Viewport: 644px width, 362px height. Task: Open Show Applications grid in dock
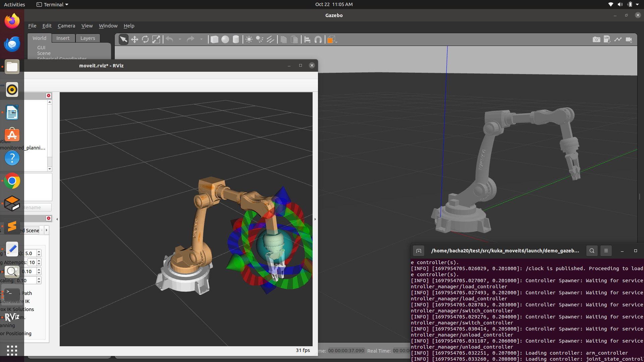click(12, 351)
